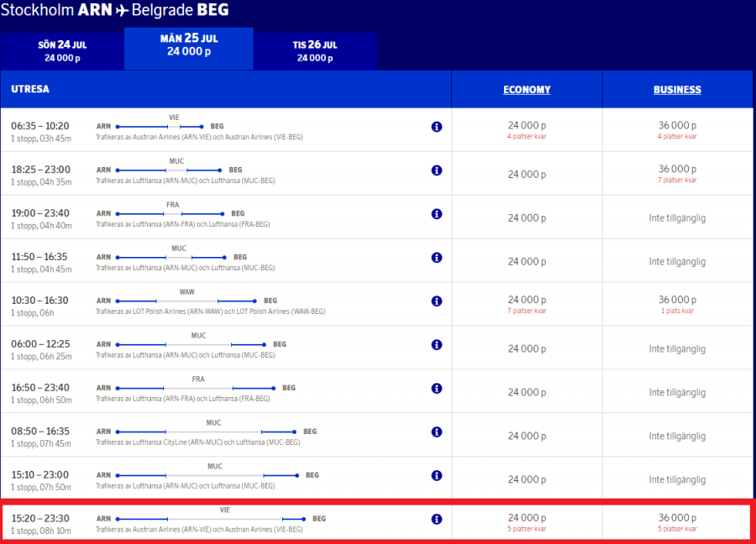Open info icon for 18:25 – 23:00 flight
Screen dimensions: 756x544
coord(437,170)
